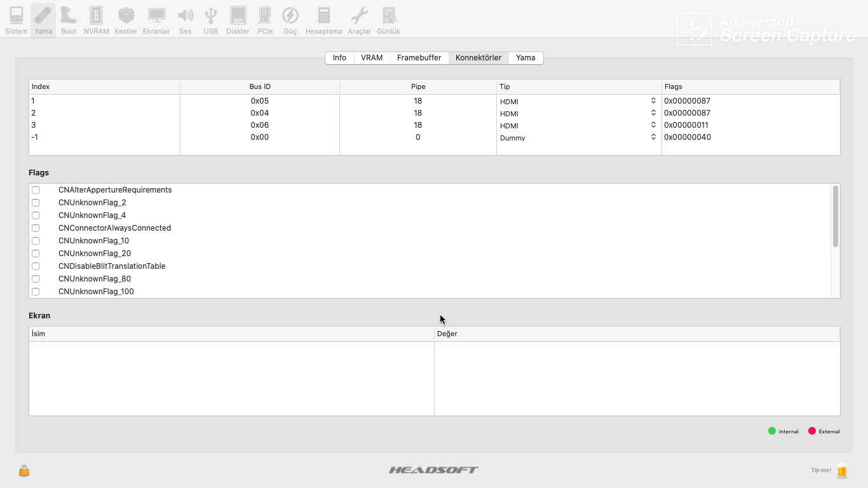Enable CNAlterAppertureRequirements flag

35,189
